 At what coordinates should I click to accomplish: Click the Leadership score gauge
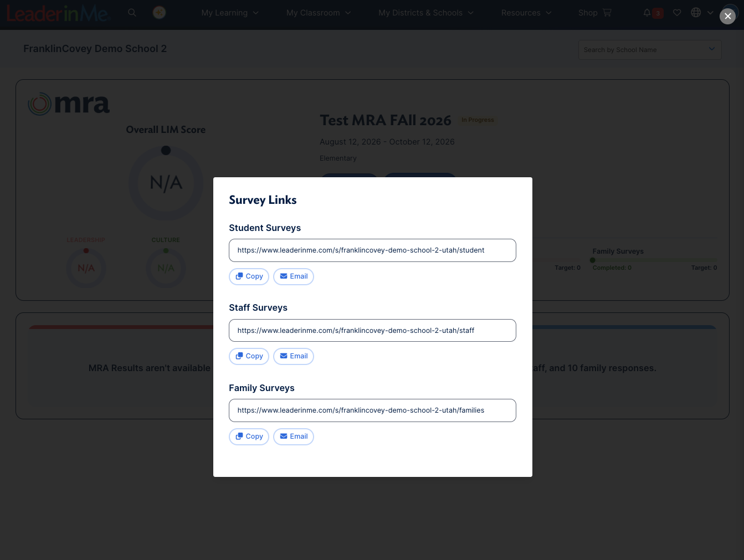pyautogui.click(x=86, y=268)
